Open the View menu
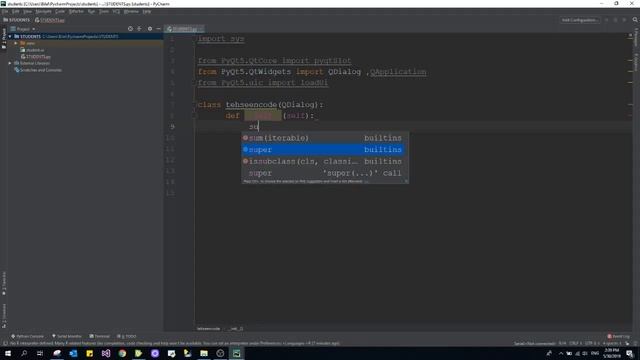 [x=27, y=11]
